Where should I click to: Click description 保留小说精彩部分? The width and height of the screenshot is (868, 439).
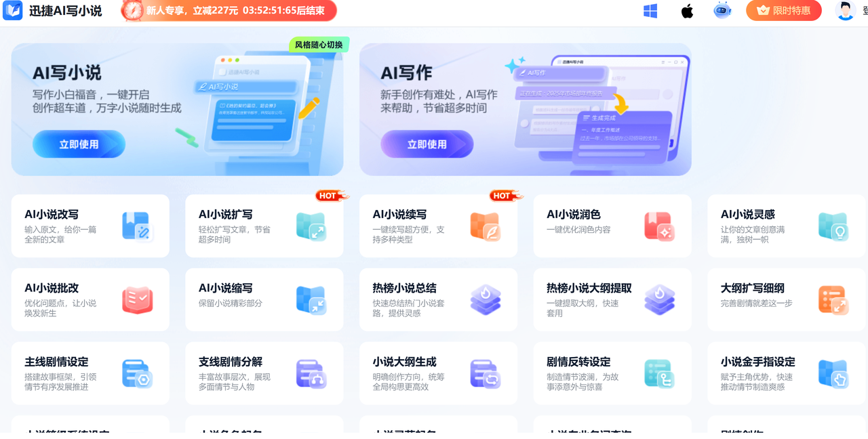click(x=231, y=304)
